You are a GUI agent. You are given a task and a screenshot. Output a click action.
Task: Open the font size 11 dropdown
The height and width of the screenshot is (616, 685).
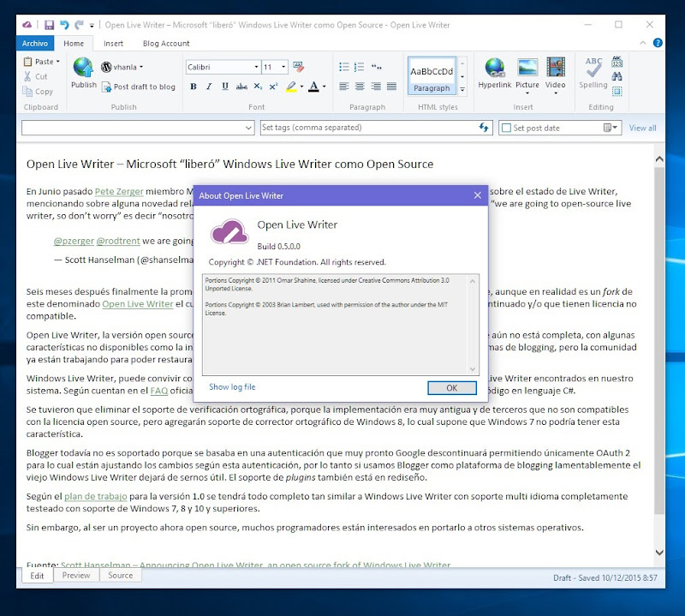pyautogui.click(x=283, y=67)
